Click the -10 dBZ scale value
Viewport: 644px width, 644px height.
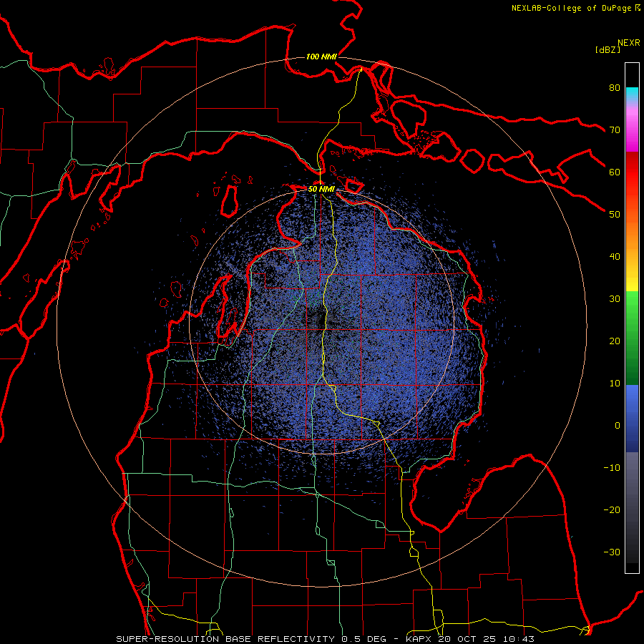(x=612, y=468)
